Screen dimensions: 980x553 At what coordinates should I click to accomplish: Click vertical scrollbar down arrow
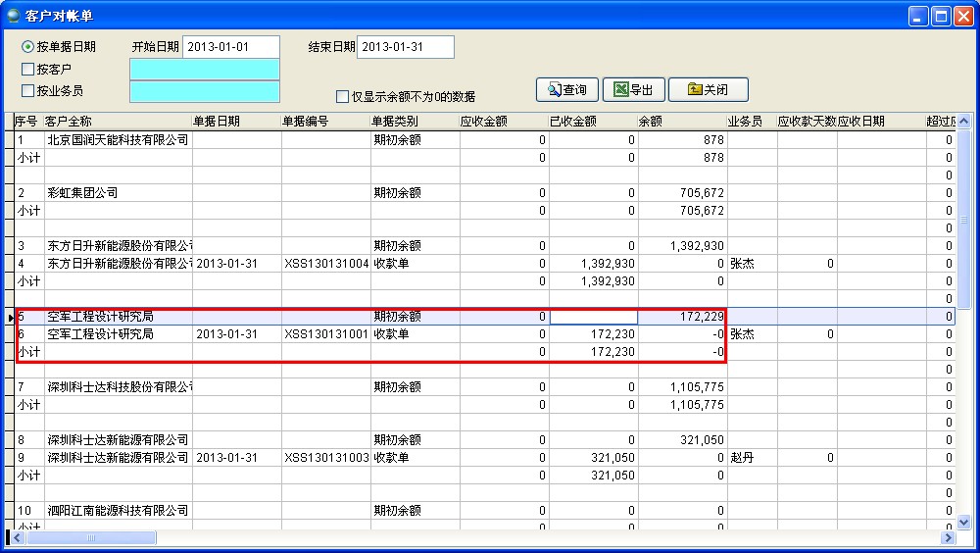tap(962, 522)
